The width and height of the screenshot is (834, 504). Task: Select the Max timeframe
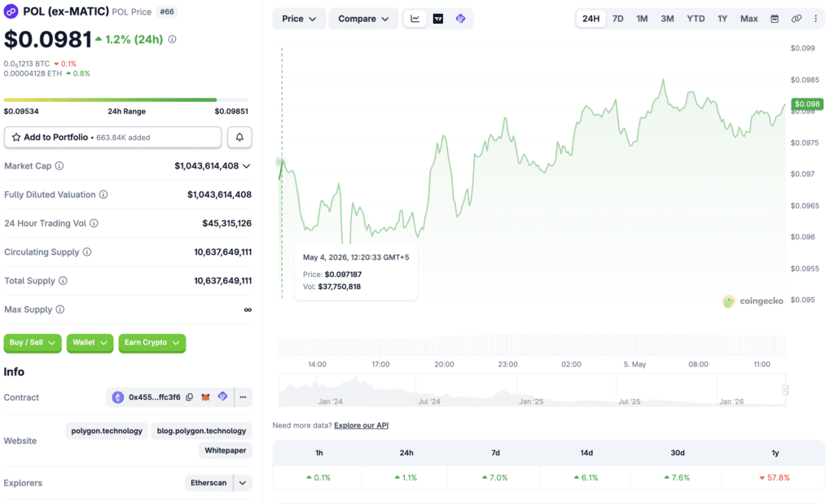[749, 19]
